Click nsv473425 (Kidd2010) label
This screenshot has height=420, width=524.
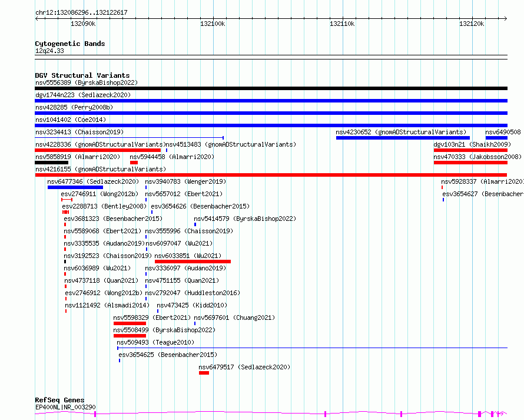click(192, 305)
